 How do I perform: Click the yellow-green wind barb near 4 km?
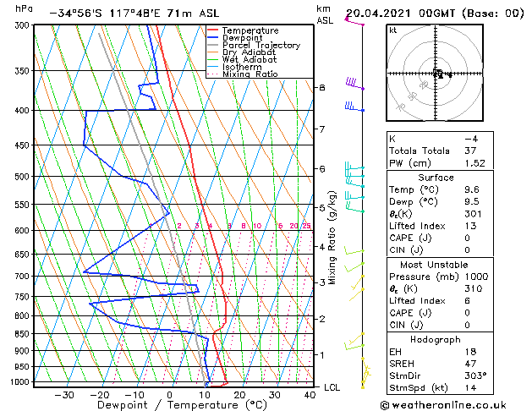pos(355,251)
